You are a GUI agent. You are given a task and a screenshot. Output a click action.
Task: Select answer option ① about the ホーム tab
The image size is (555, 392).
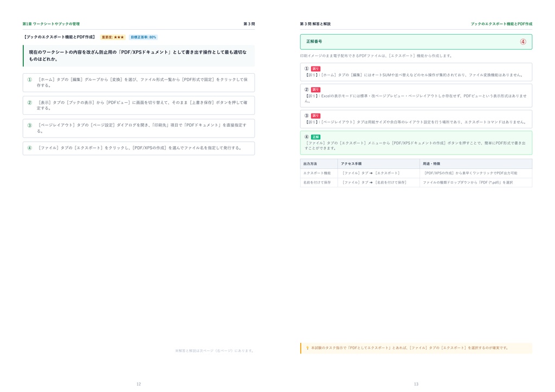click(139, 82)
